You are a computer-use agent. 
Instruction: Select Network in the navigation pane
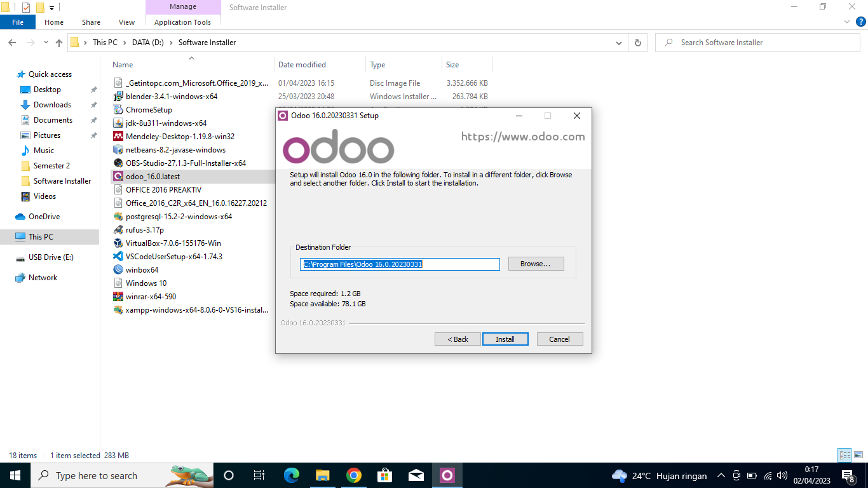tap(43, 278)
